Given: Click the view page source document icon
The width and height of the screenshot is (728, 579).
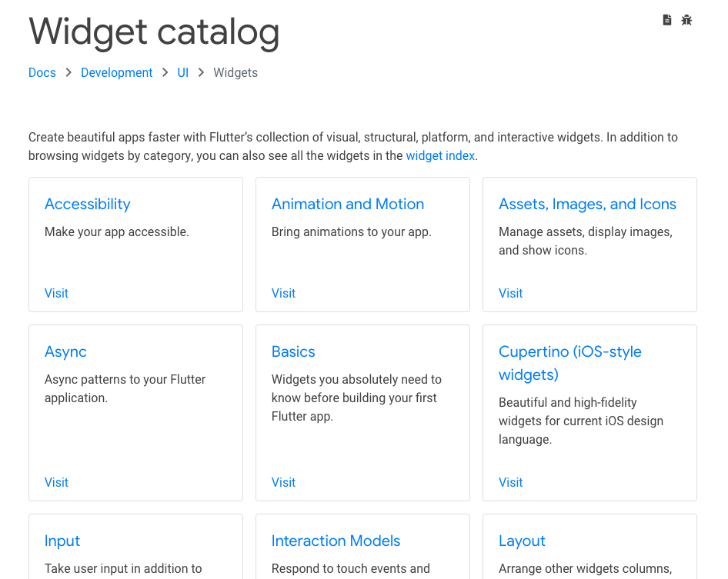Looking at the screenshot, I should (x=667, y=20).
